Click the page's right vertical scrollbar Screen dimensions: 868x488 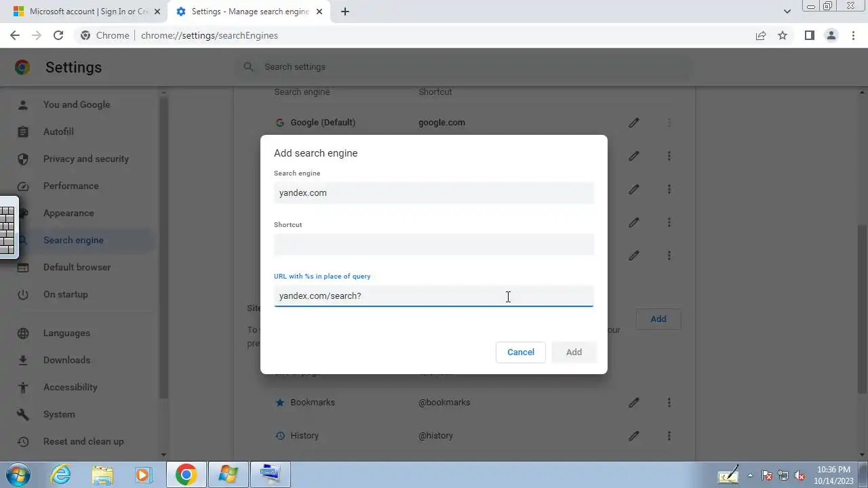pyautogui.click(x=863, y=308)
